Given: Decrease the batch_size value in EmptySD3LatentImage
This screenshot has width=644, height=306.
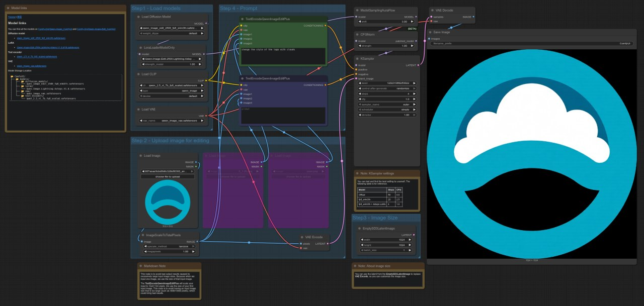Looking at the screenshot, I should [361, 250].
